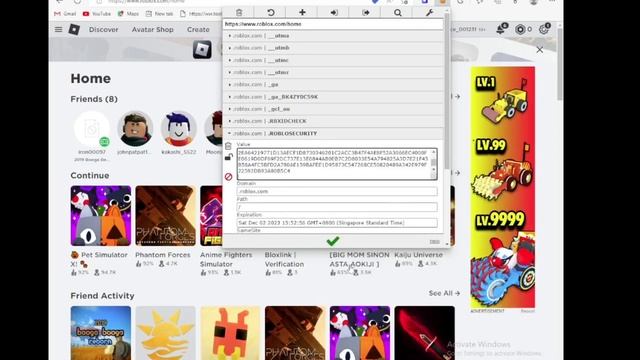Reset cookie changes with the undo arrow icon

click(x=271, y=13)
